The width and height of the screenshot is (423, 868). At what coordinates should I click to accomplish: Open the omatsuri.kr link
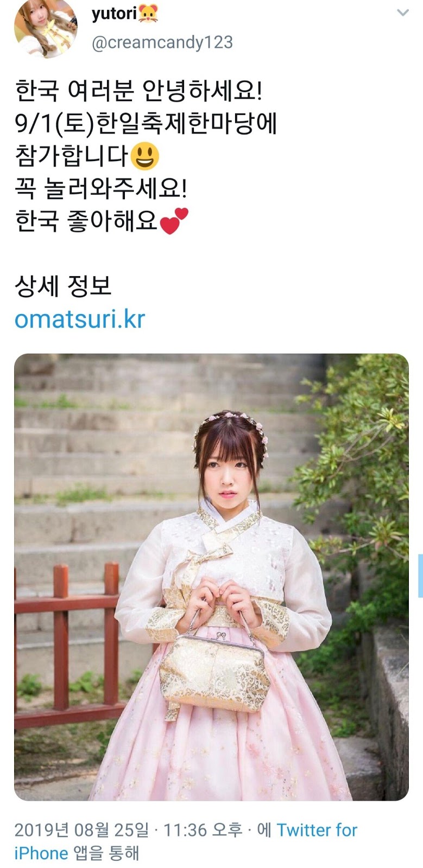pos(80,319)
